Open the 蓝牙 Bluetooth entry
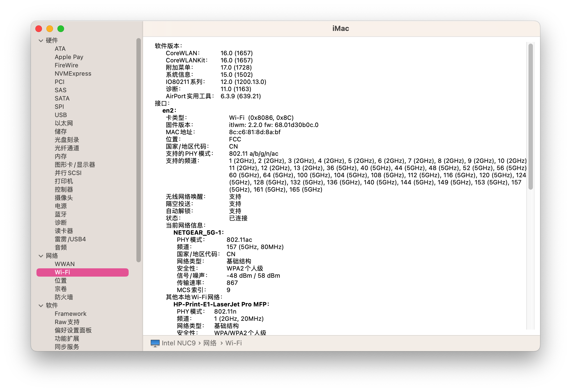 61,214
